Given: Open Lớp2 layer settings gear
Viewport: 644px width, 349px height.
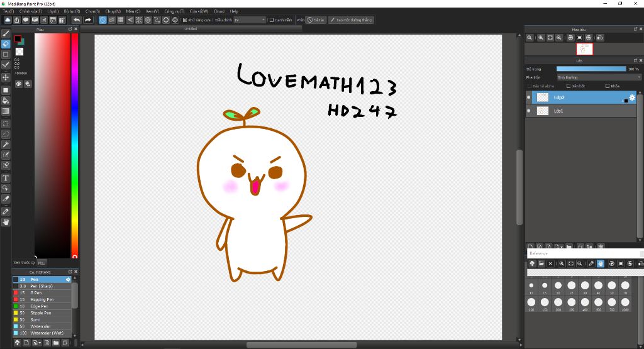Looking at the screenshot, I should click(632, 97).
